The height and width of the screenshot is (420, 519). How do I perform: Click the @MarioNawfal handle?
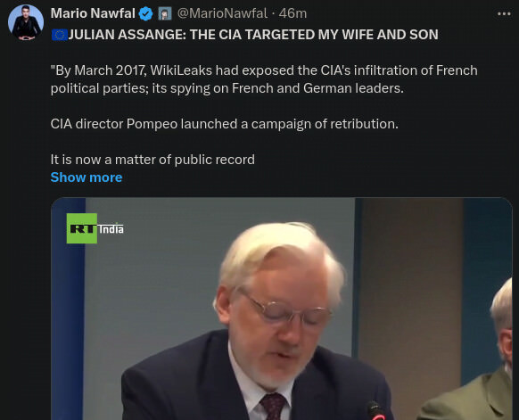222,13
